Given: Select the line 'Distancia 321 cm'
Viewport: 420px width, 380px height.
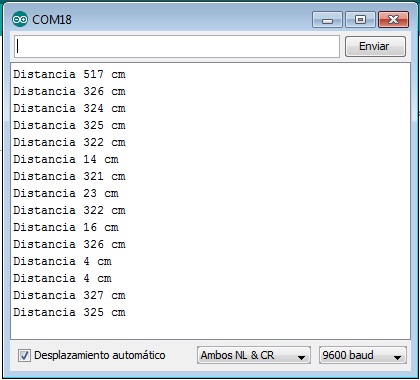Looking at the screenshot, I should pos(69,176).
